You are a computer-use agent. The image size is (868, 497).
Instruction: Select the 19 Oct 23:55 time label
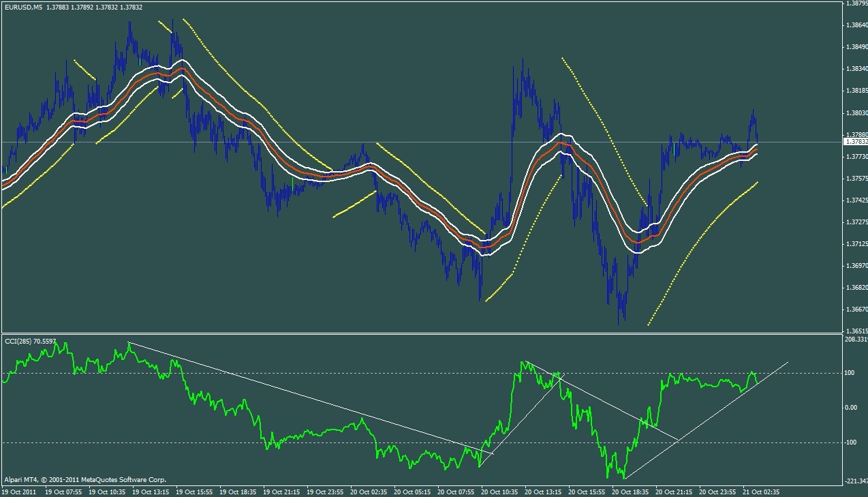[326, 491]
